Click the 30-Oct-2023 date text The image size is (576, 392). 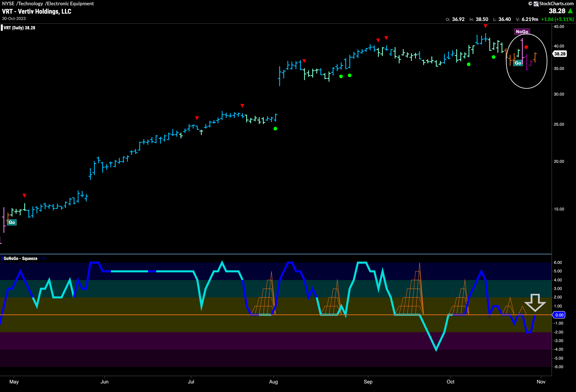tap(14, 19)
